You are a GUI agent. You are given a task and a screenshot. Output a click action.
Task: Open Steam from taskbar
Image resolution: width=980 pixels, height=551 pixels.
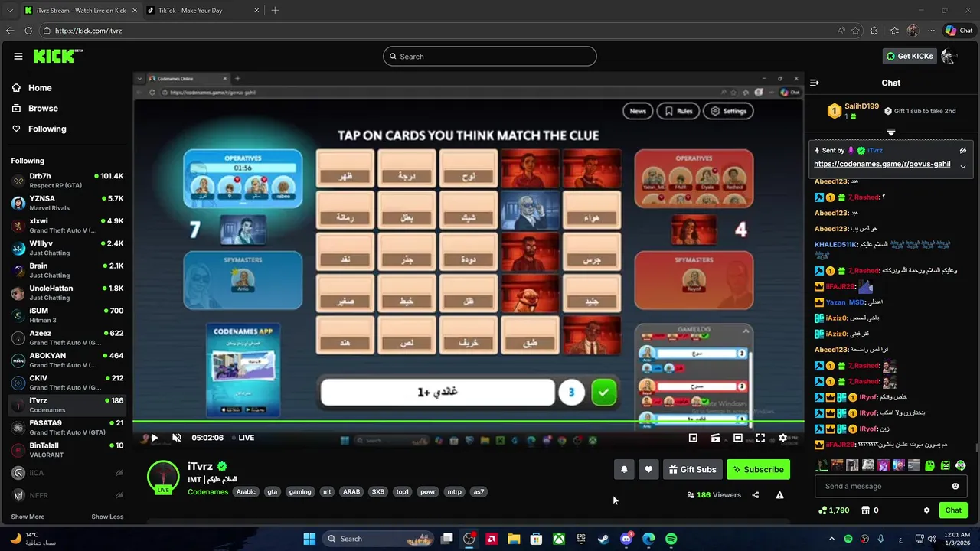point(603,539)
